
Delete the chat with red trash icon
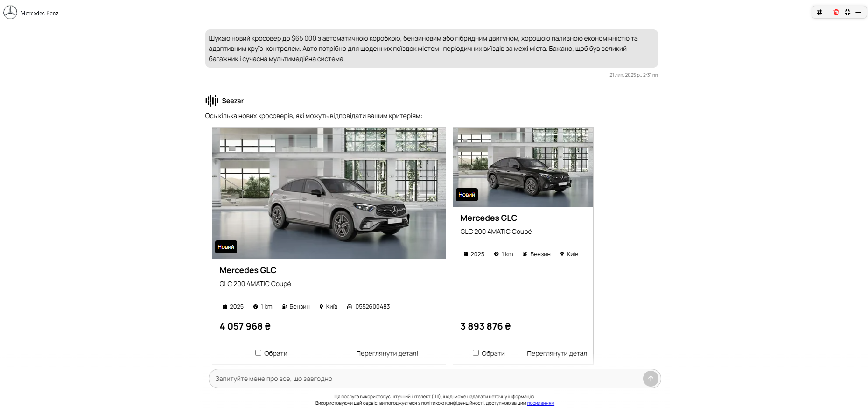tap(836, 12)
